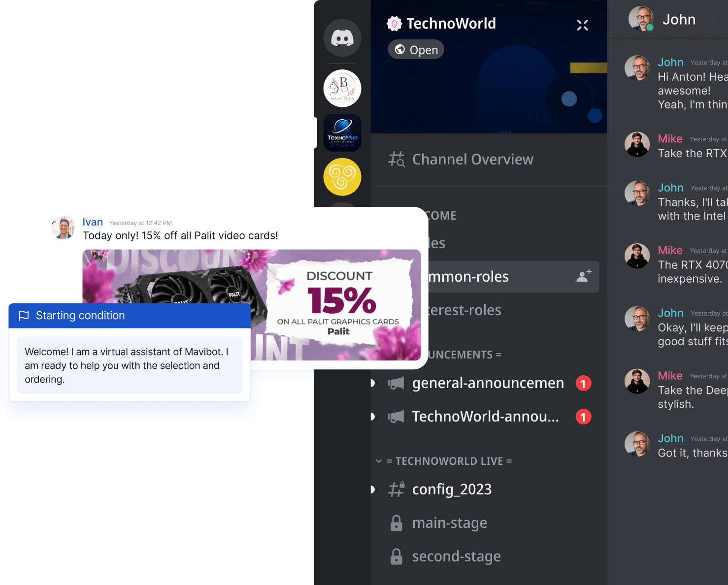Click John's avatar in the chat header
The height and width of the screenshot is (585, 728).
(641, 19)
